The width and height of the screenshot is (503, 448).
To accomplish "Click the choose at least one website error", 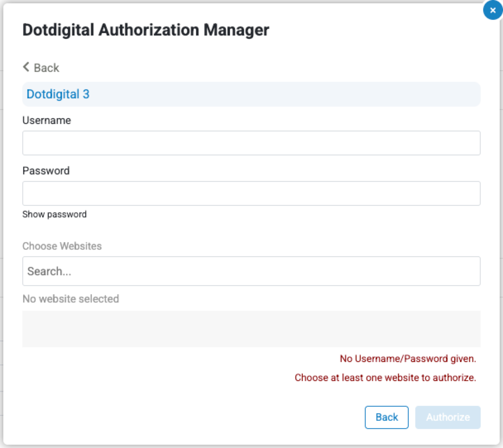I will (385, 378).
